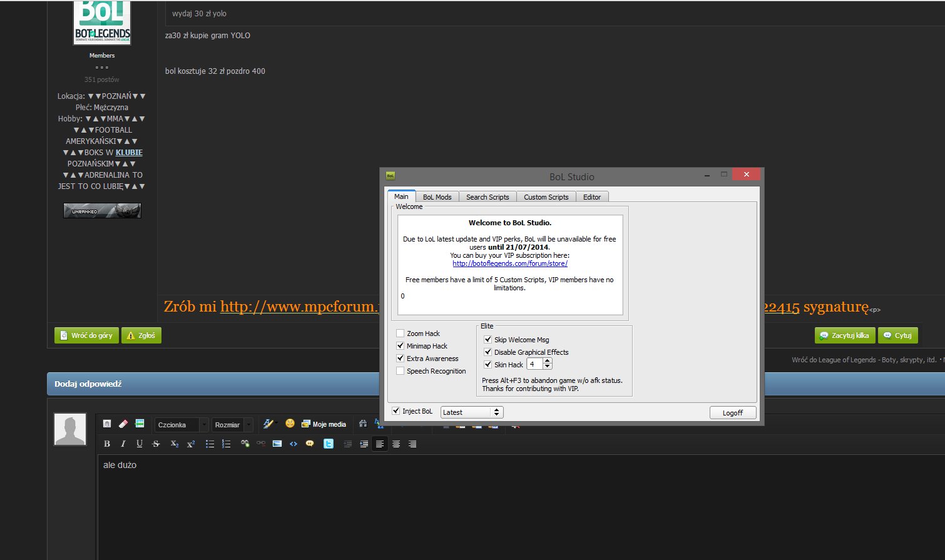Insert an image into the reply
The width and height of the screenshot is (945, 560).
(277, 444)
